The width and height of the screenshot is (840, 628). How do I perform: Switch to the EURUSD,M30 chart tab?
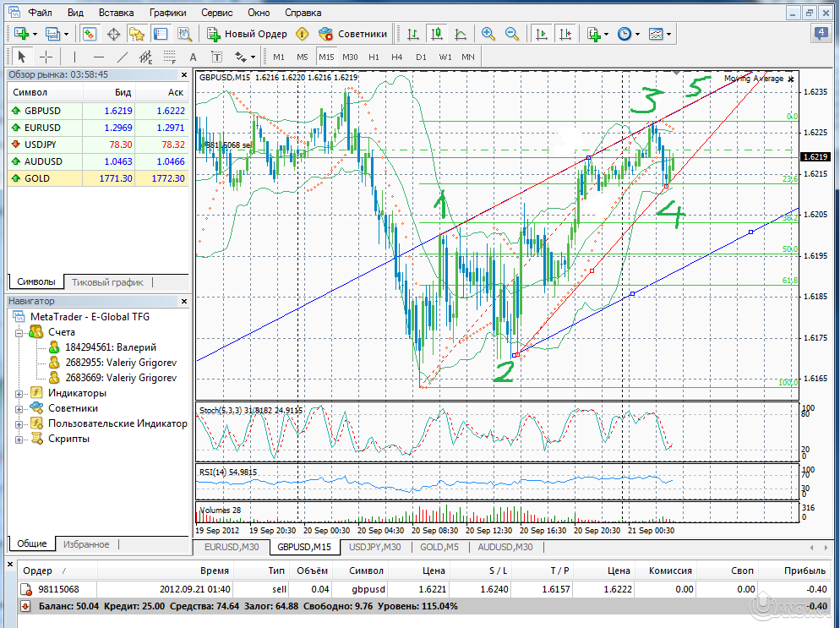(x=232, y=547)
